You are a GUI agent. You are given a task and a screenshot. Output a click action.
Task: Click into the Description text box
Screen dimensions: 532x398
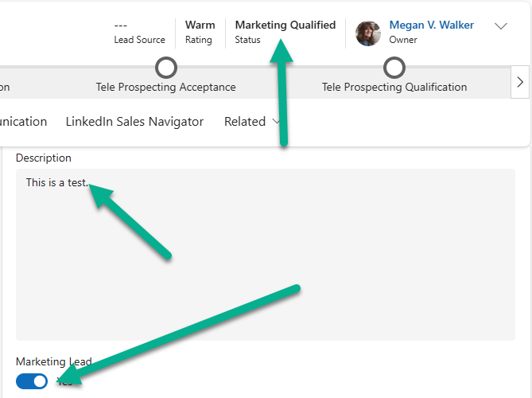pos(265,255)
